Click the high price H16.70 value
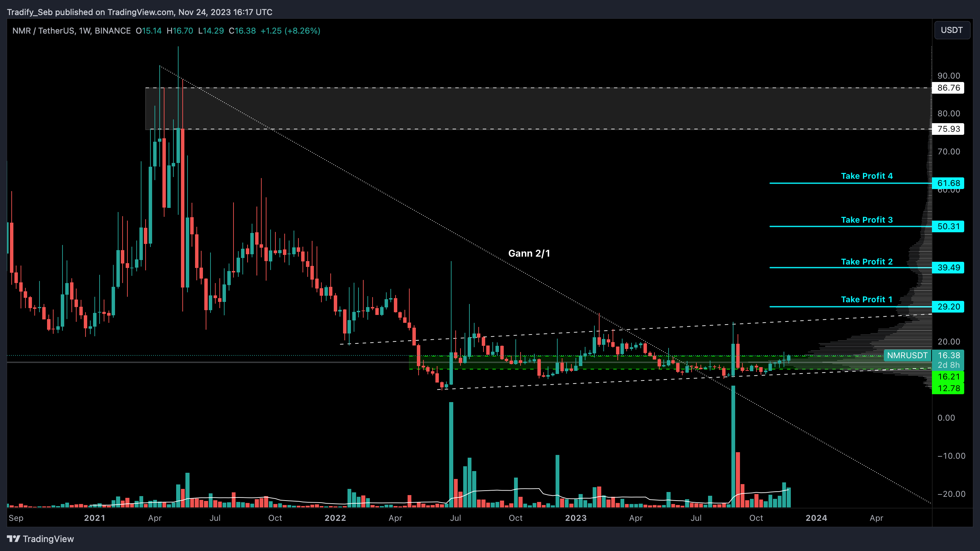Viewport: 980px width, 551px height. tap(180, 31)
